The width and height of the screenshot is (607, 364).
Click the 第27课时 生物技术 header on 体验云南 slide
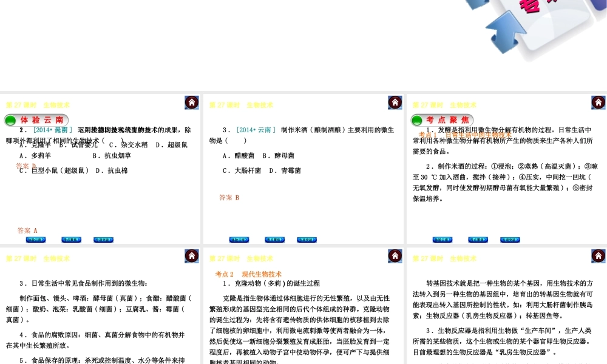click(38, 105)
